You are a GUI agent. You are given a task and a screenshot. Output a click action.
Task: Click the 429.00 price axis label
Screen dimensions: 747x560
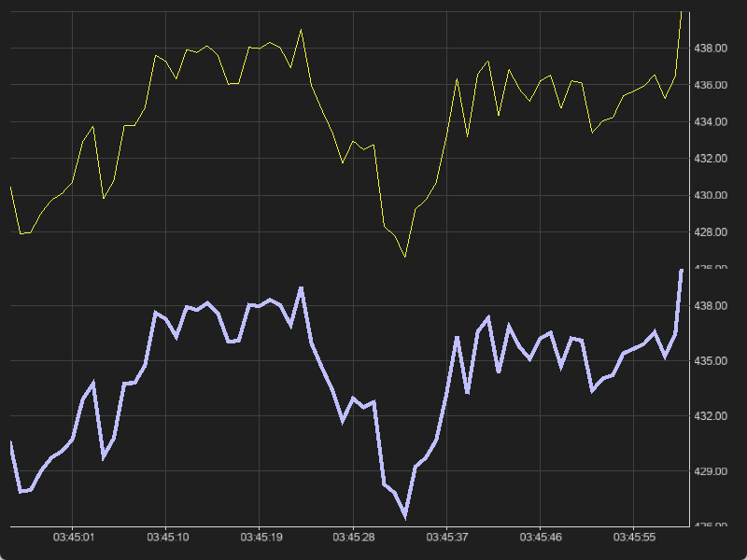710,471
